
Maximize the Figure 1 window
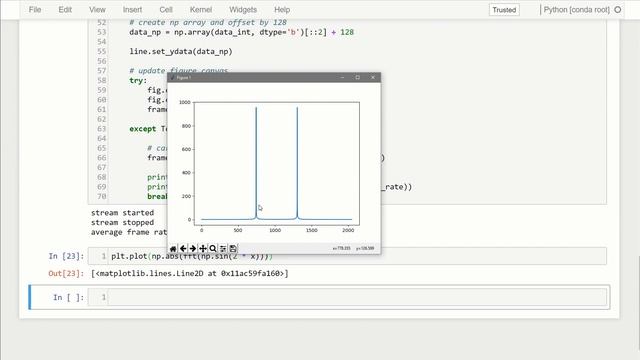pos(358,78)
